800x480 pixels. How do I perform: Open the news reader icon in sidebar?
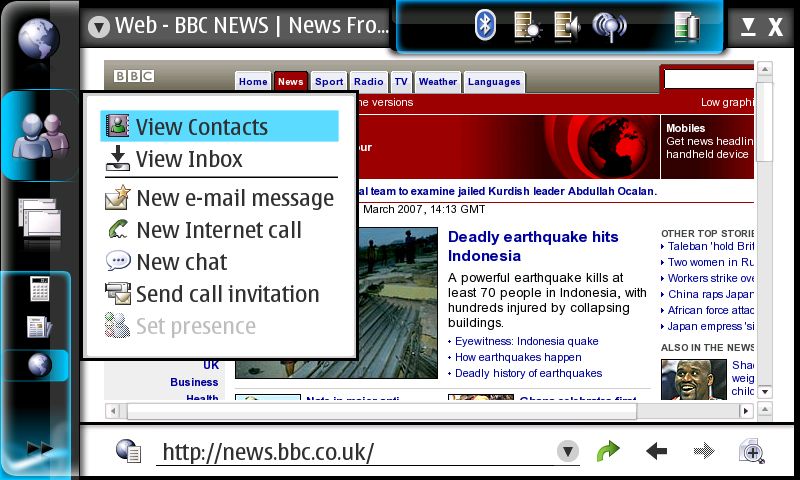point(39,326)
